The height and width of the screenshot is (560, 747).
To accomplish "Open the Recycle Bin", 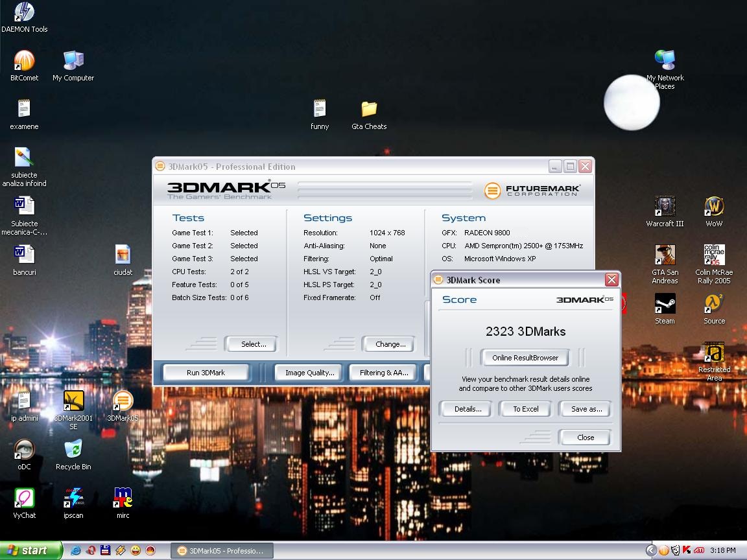I will click(x=73, y=455).
